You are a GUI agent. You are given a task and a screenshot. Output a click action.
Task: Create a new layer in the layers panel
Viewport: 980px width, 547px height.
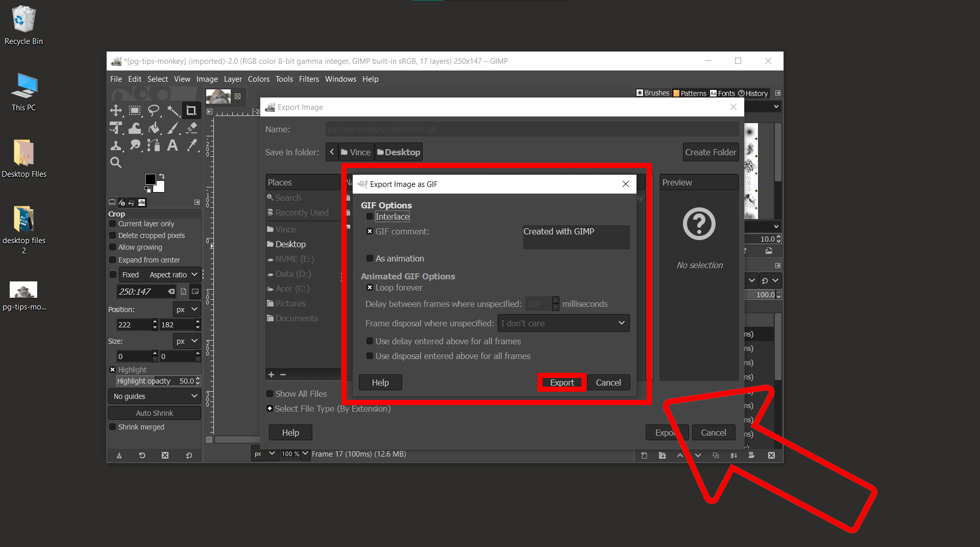tap(644, 455)
